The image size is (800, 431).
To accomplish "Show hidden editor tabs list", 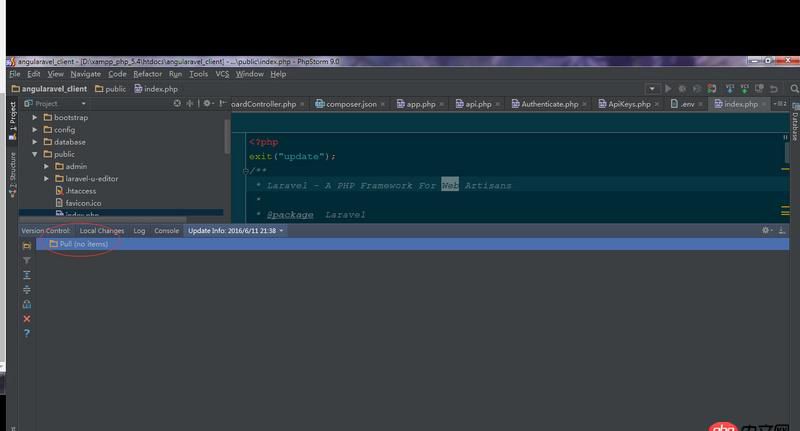I will [780, 104].
